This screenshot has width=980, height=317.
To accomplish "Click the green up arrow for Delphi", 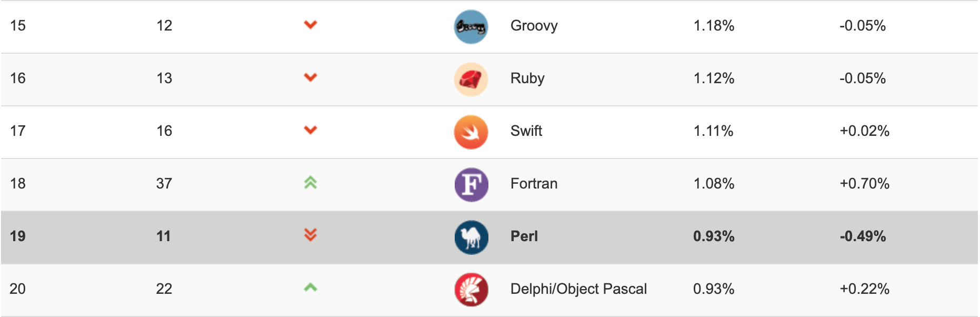I will [x=311, y=288].
